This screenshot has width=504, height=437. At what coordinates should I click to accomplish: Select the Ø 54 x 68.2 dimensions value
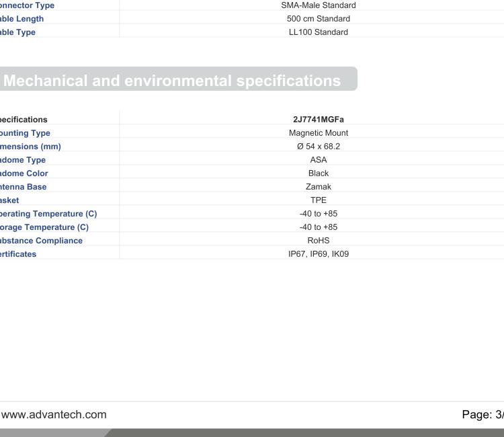[x=318, y=147]
